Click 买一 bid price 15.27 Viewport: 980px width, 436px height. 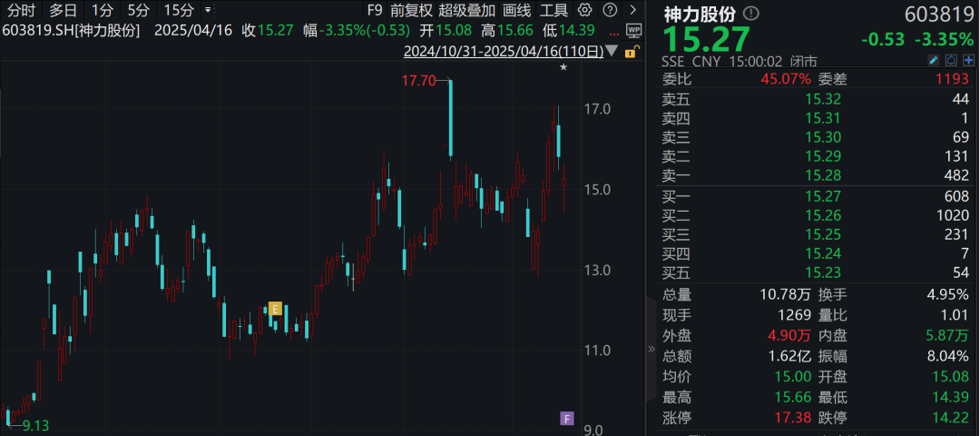click(x=822, y=196)
